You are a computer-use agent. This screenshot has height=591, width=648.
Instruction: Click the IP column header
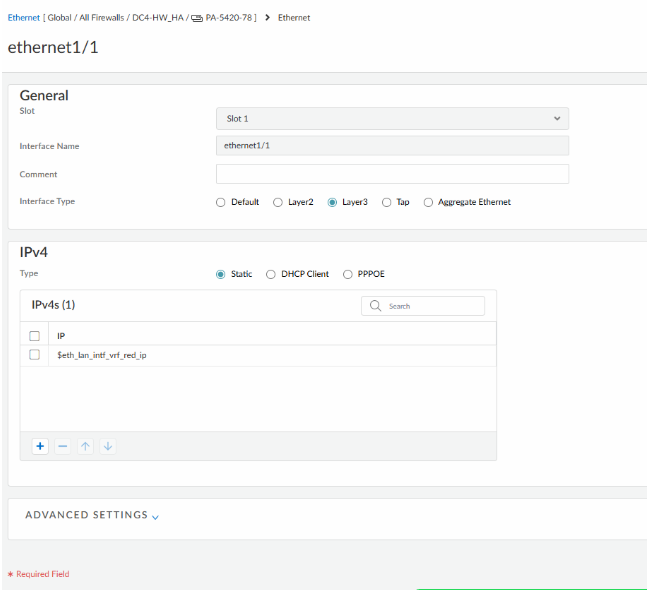pyautogui.click(x=61, y=336)
